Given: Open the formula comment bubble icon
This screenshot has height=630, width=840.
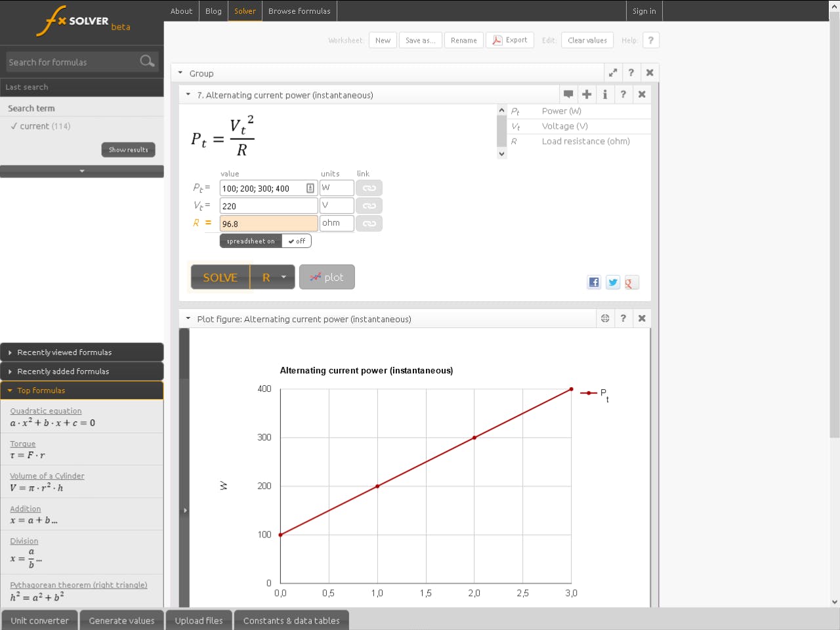Looking at the screenshot, I should 568,94.
